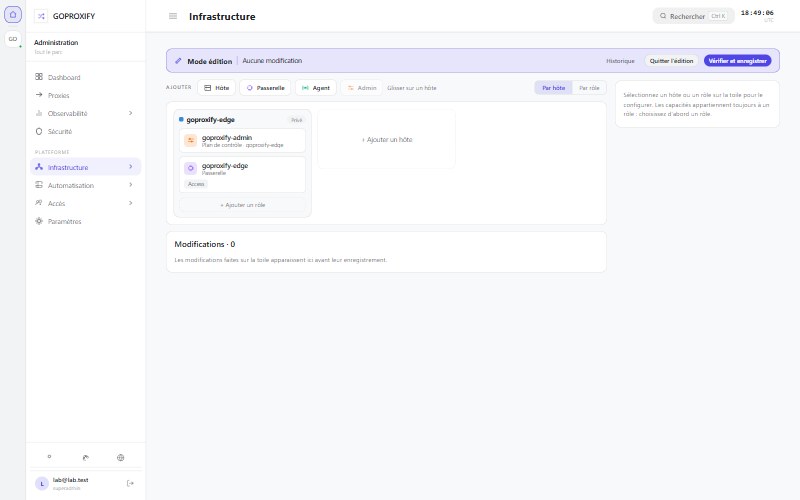The width and height of the screenshot is (800, 500).
Task: Click the 18:49:06 clock
Action: [757, 13]
